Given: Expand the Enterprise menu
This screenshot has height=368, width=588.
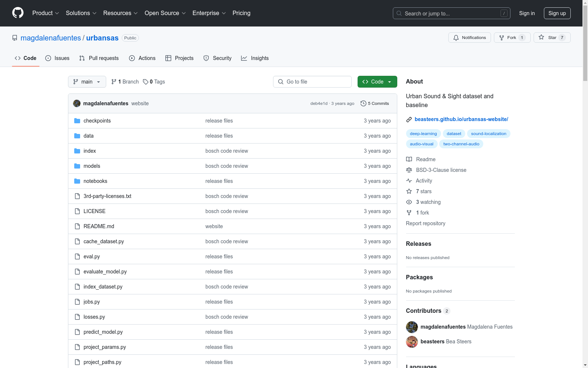Looking at the screenshot, I should (x=209, y=13).
